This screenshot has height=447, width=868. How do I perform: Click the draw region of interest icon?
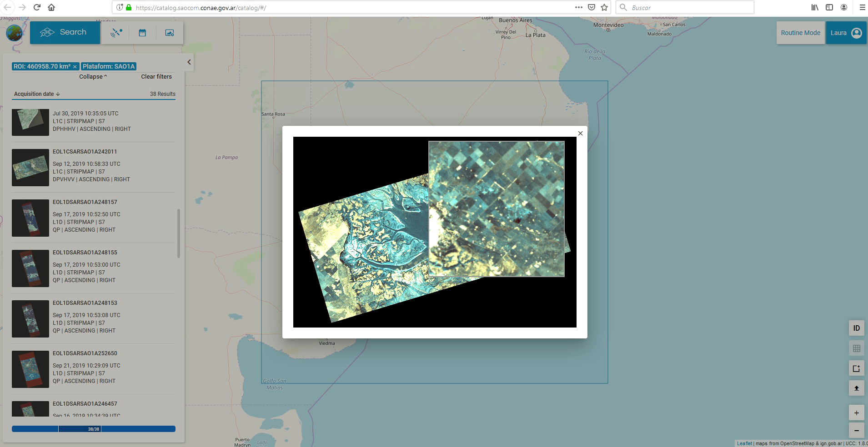click(x=856, y=368)
